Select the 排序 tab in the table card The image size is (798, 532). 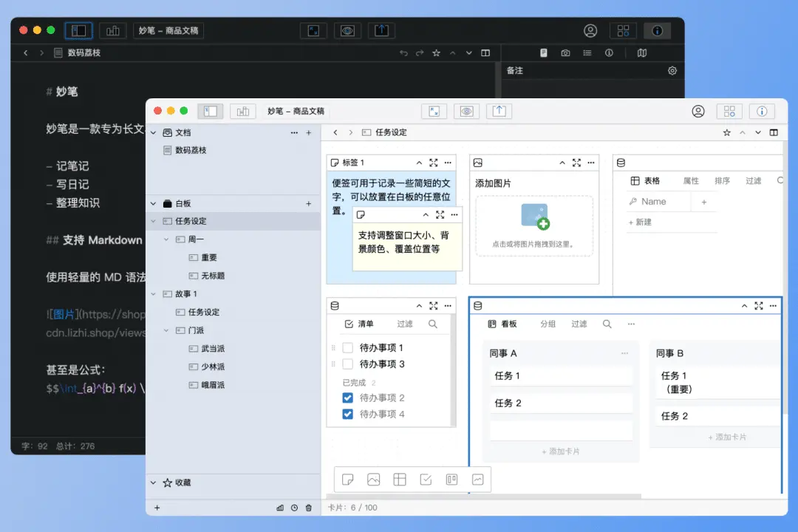pos(722,181)
